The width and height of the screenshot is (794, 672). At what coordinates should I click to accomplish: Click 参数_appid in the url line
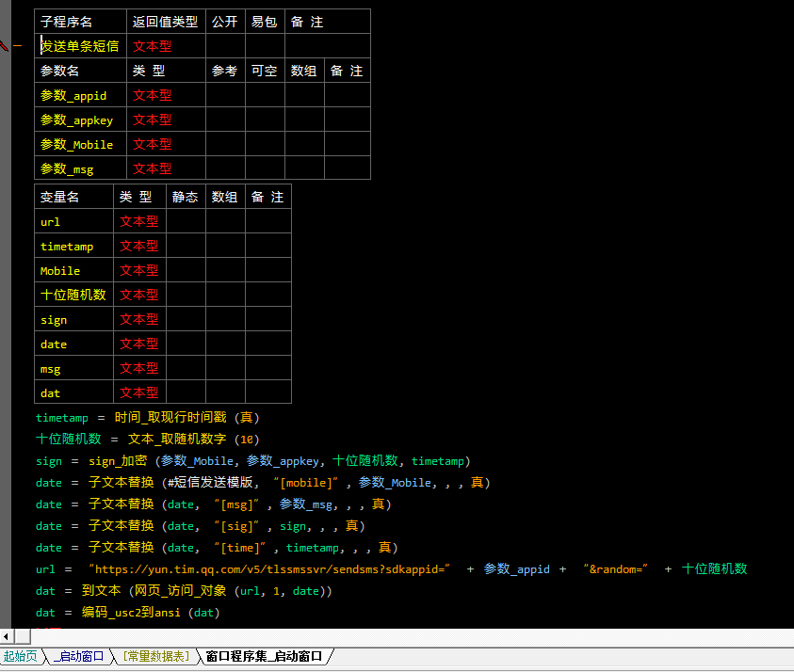[516, 569]
